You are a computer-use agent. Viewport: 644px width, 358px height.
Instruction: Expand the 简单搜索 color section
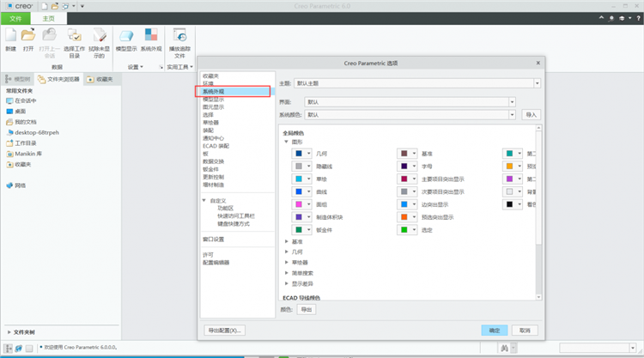286,273
